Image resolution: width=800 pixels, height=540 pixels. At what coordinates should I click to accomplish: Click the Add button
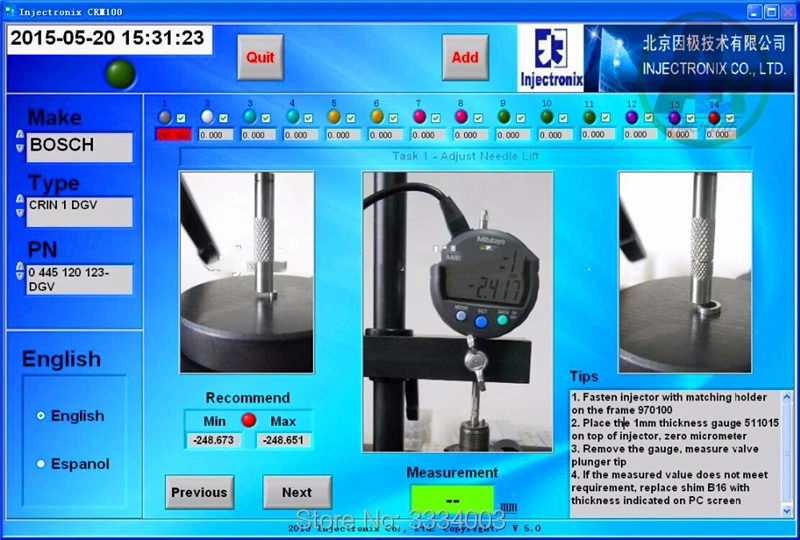(465, 57)
